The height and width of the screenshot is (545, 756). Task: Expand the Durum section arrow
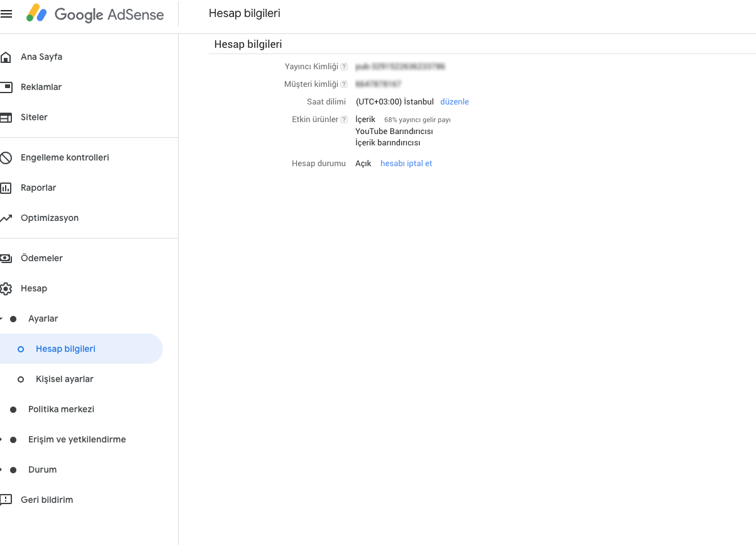point(1,470)
